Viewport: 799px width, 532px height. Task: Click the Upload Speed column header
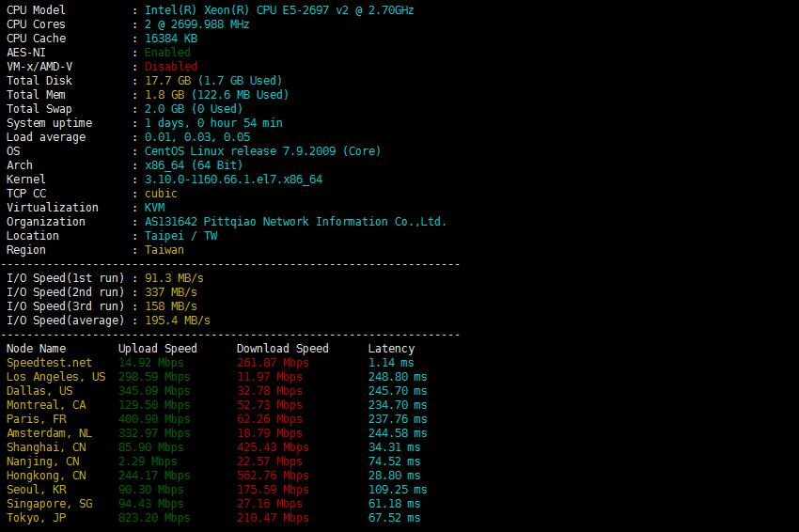tap(158, 349)
